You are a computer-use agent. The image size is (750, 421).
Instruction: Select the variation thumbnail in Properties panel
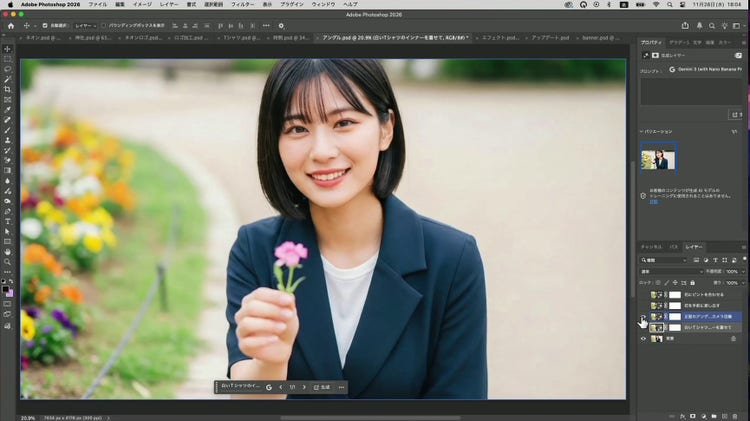point(658,158)
